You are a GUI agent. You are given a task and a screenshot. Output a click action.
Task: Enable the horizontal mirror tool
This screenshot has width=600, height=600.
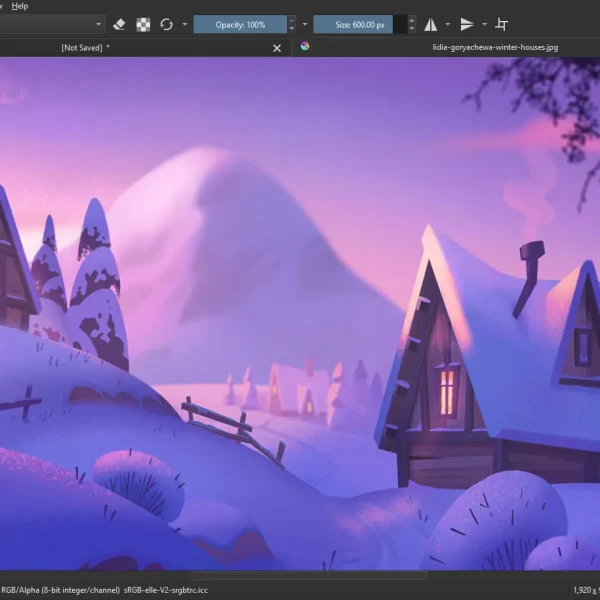(x=431, y=24)
